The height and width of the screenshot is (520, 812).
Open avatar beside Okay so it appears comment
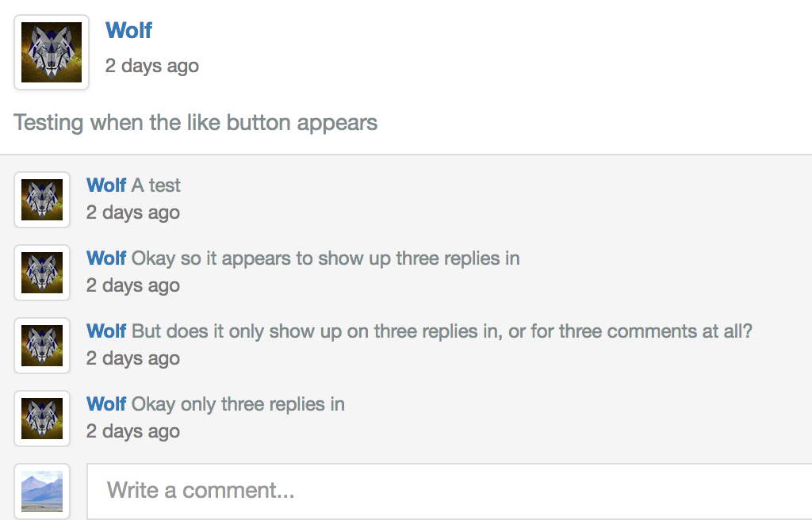[42, 273]
